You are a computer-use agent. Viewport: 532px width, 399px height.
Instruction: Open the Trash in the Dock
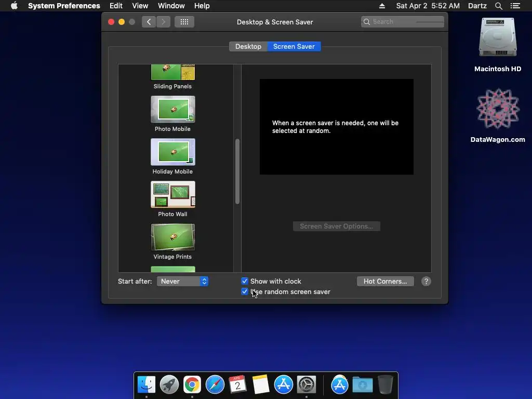[385, 385]
